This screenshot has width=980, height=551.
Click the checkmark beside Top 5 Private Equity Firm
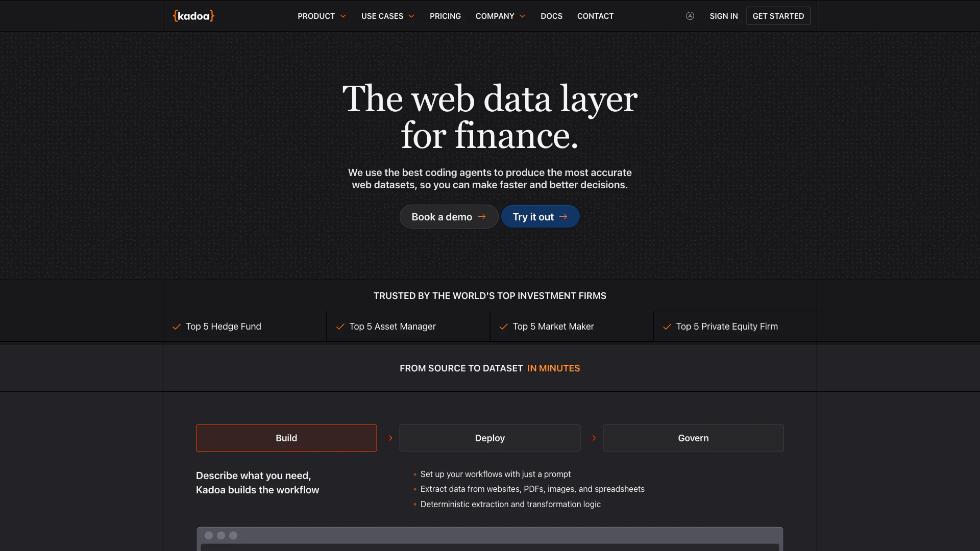tap(667, 327)
